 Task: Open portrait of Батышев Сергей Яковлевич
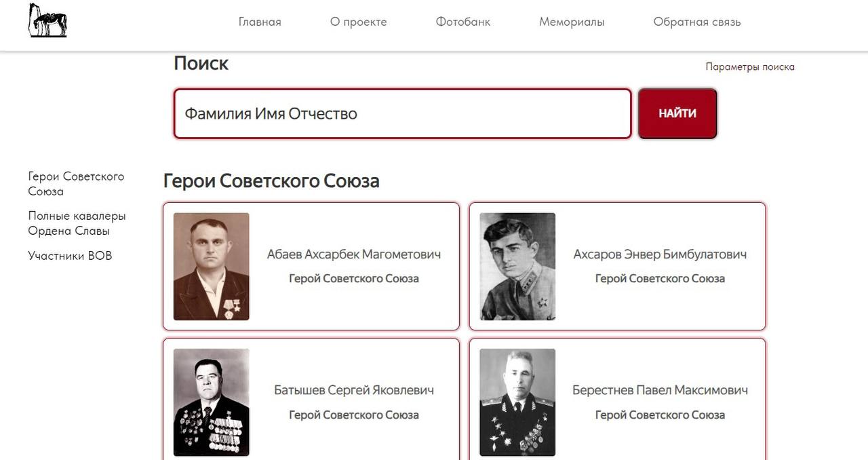[x=212, y=402]
